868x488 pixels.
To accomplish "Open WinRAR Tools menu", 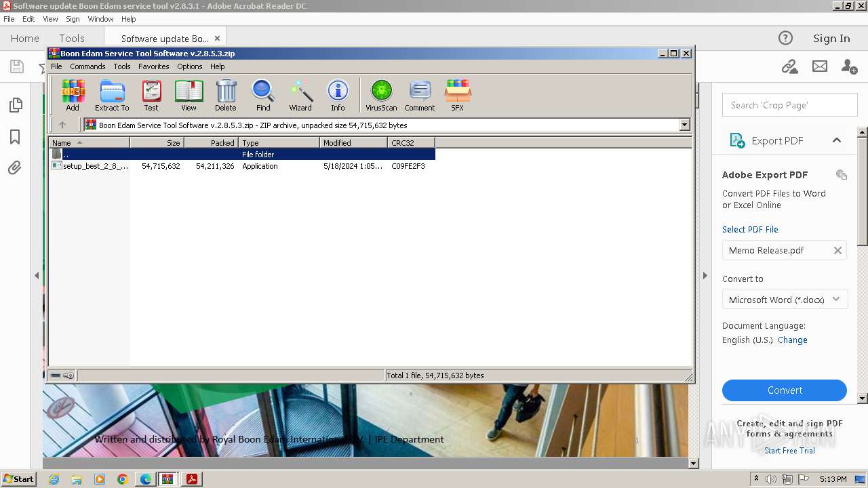I will (x=122, y=66).
